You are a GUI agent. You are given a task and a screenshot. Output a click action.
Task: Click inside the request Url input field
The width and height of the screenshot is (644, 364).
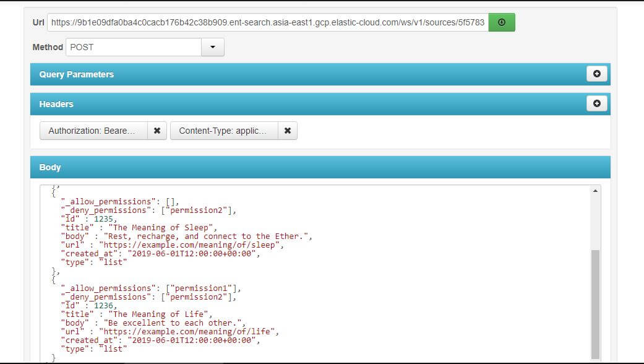[x=266, y=21]
